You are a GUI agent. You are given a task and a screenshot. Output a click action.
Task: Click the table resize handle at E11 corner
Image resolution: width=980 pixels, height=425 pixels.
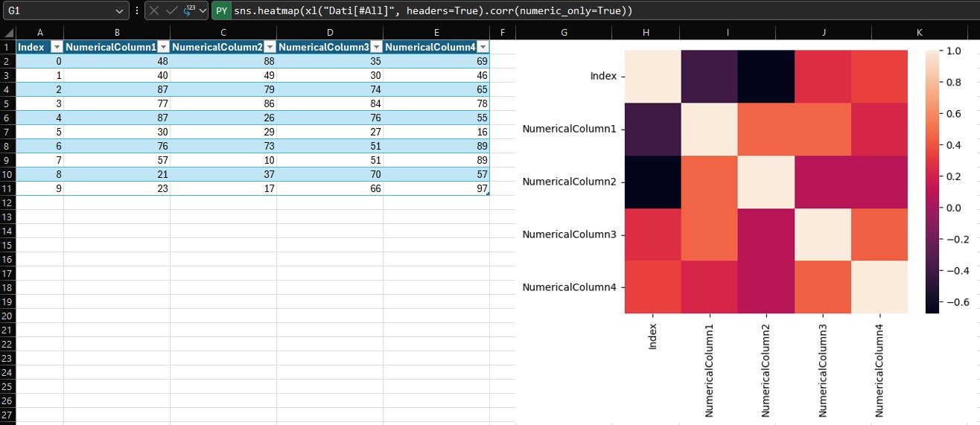tap(487, 193)
